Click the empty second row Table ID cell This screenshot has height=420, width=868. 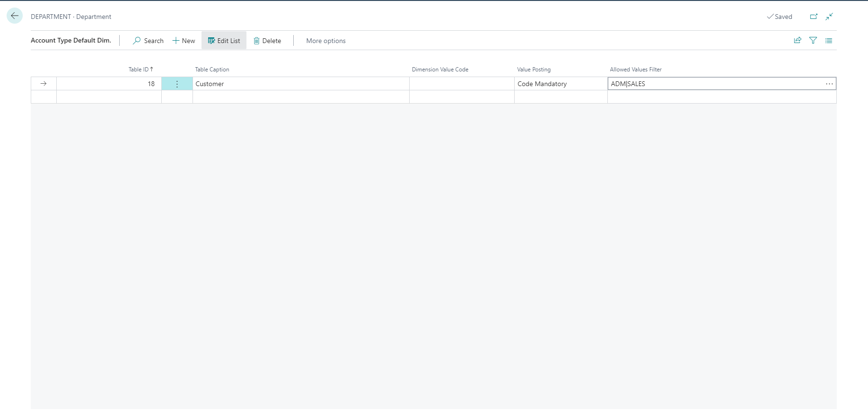click(109, 97)
